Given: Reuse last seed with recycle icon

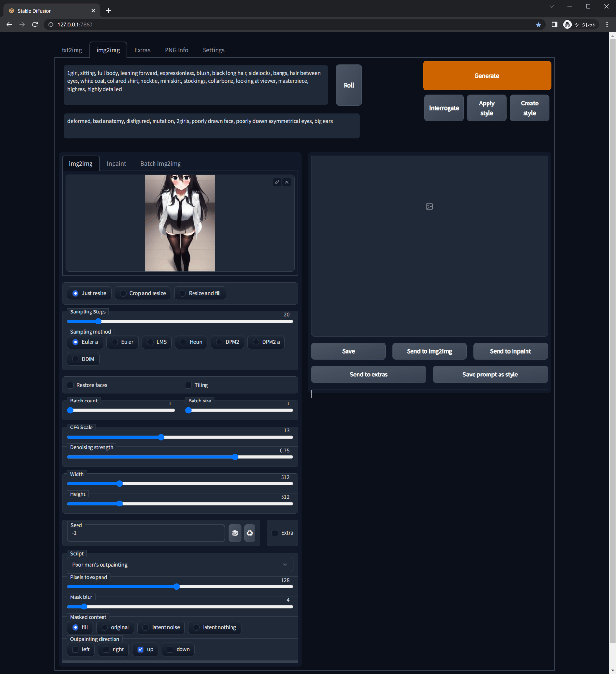Looking at the screenshot, I should [x=250, y=533].
